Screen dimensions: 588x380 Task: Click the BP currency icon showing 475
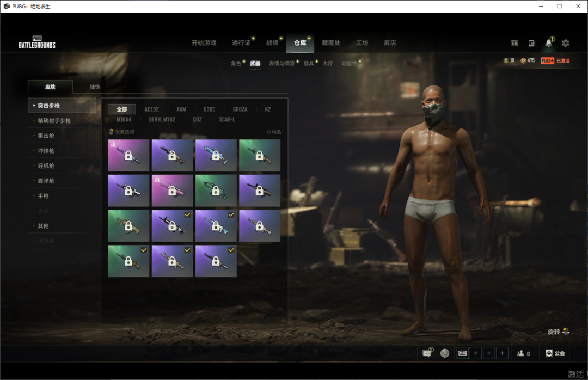[x=523, y=61]
